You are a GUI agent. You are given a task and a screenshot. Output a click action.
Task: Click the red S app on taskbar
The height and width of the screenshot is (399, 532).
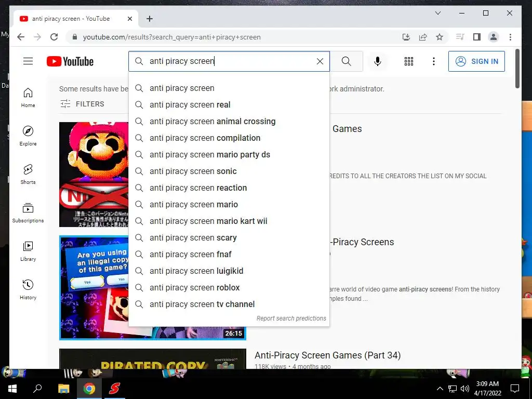(x=114, y=389)
